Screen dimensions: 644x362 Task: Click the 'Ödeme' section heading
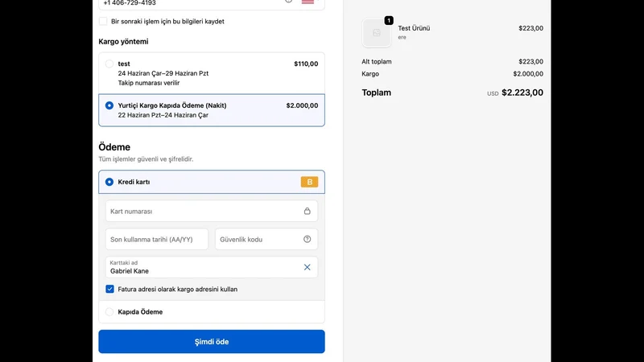(114, 147)
